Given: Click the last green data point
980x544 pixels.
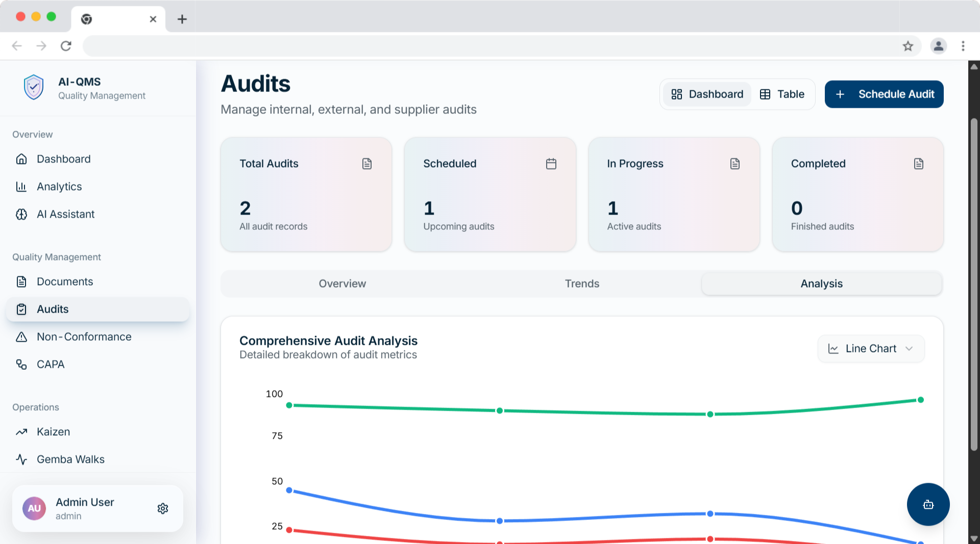Looking at the screenshot, I should [x=921, y=399].
